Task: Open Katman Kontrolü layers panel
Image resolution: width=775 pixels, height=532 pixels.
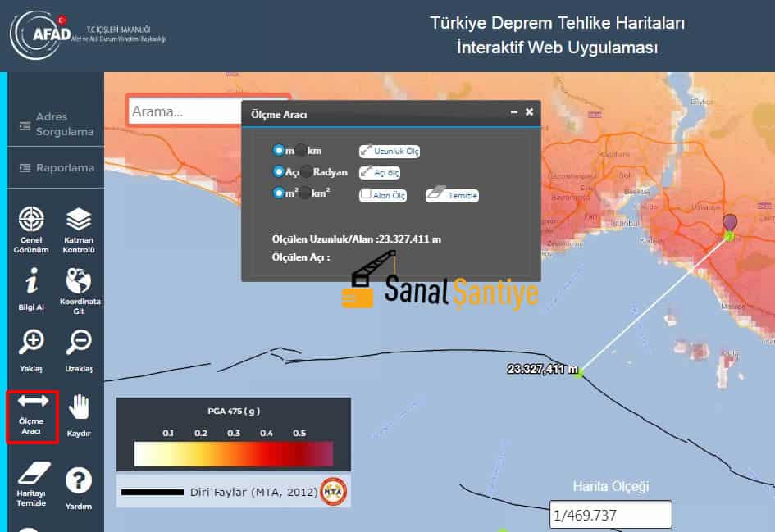Action: coord(79,221)
